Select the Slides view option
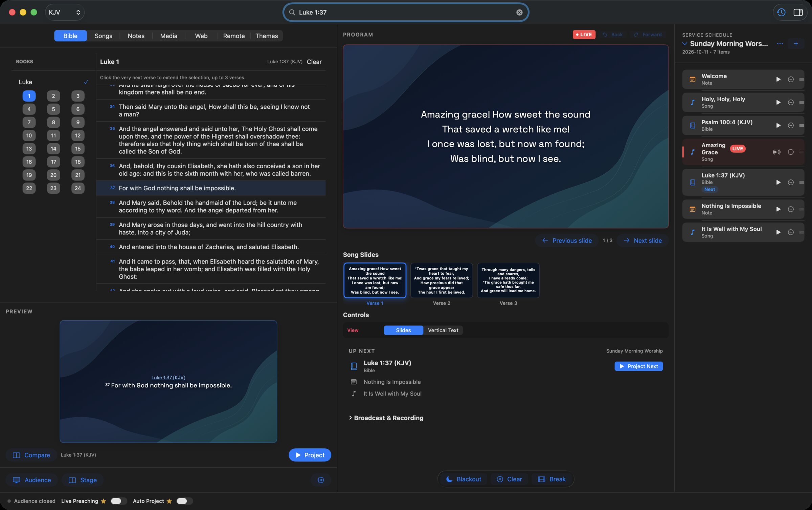 click(x=403, y=330)
